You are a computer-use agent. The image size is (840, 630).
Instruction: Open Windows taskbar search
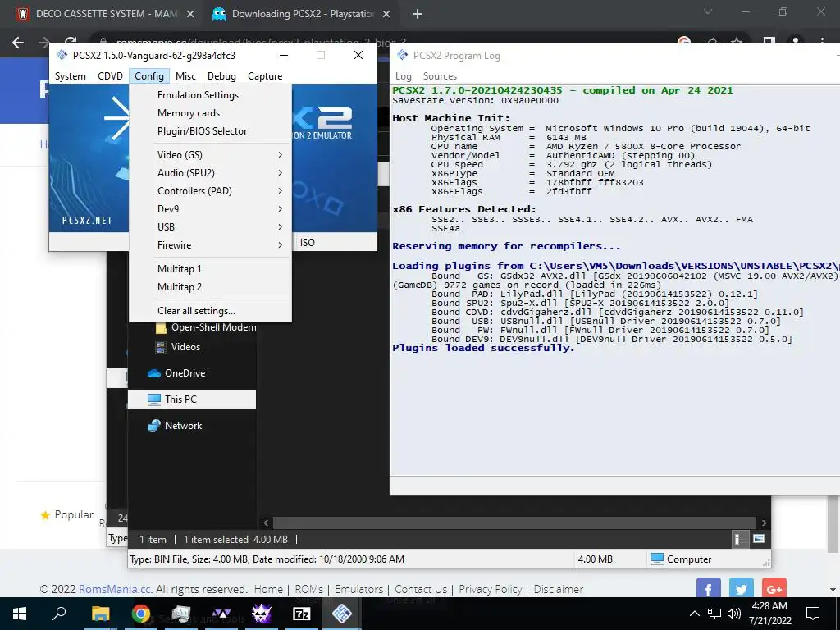[x=59, y=614]
